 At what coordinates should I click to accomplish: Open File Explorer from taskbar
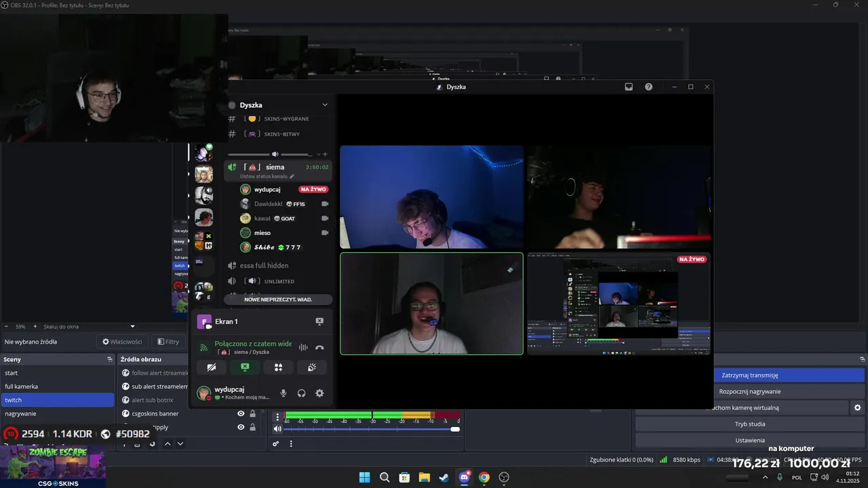(424, 477)
